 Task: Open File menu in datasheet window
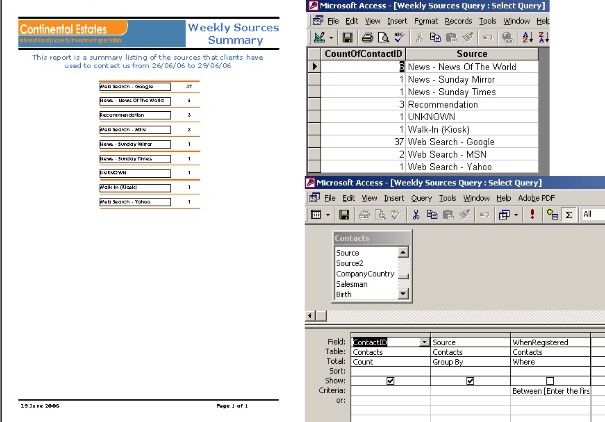(x=333, y=21)
